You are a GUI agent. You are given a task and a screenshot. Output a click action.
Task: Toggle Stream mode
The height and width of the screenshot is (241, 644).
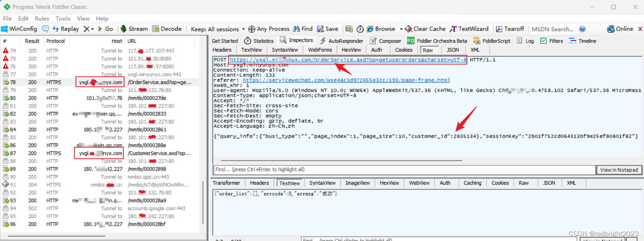(x=134, y=29)
